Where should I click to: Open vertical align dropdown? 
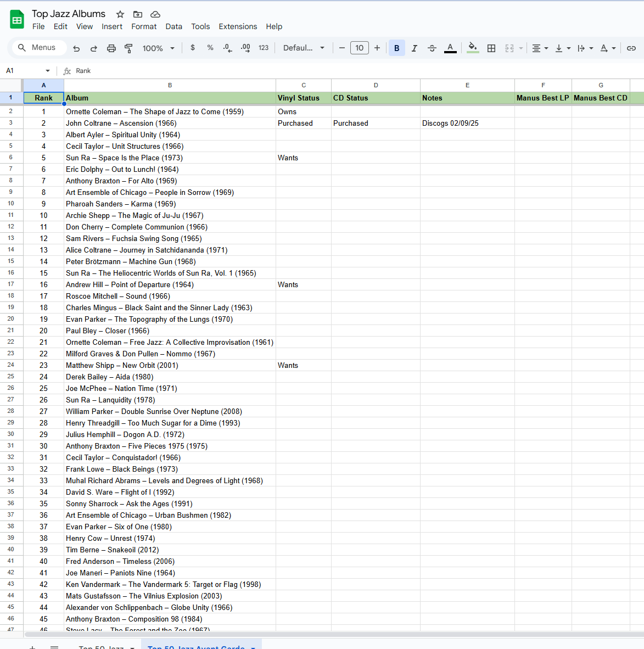(x=562, y=48)
